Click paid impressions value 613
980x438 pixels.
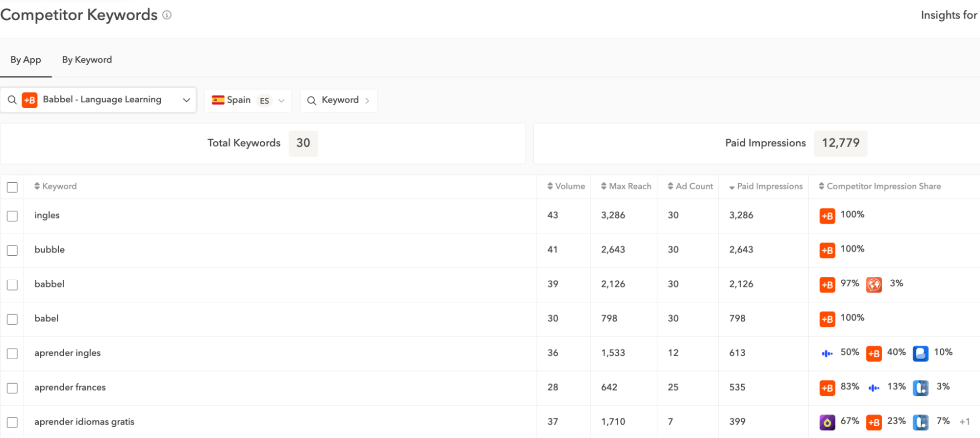(x=737, y=353)
